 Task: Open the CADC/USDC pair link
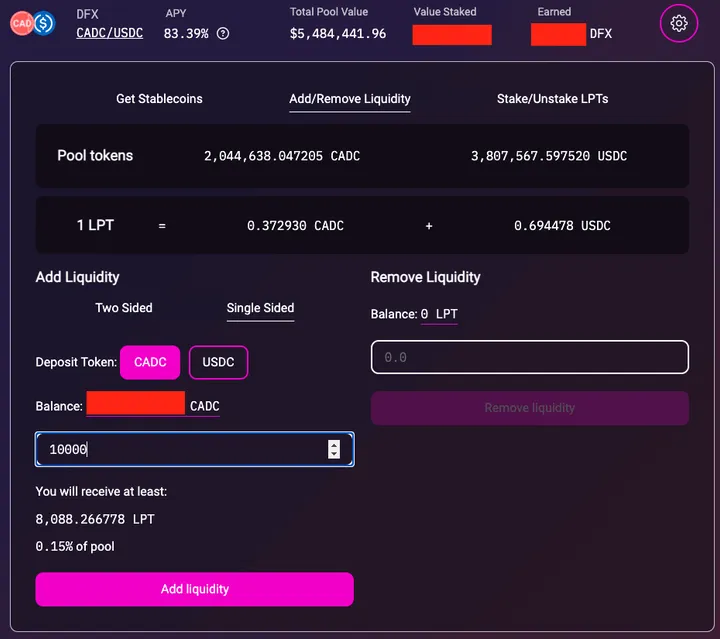[110, 33]
